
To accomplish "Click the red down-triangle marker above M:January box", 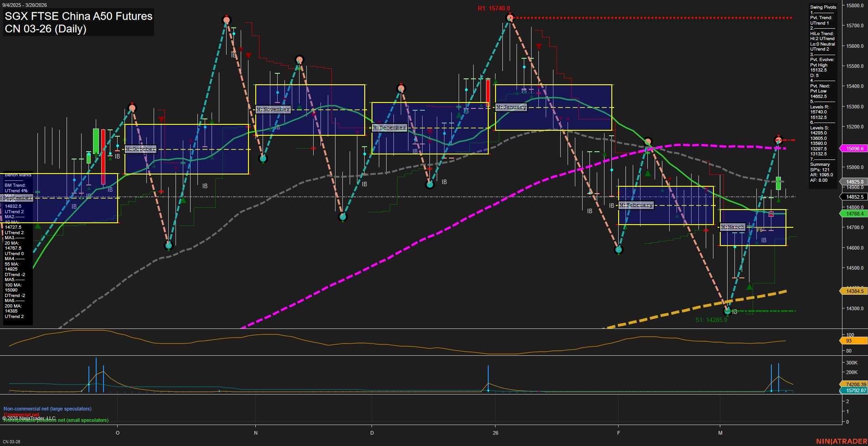I will (538, 46).
